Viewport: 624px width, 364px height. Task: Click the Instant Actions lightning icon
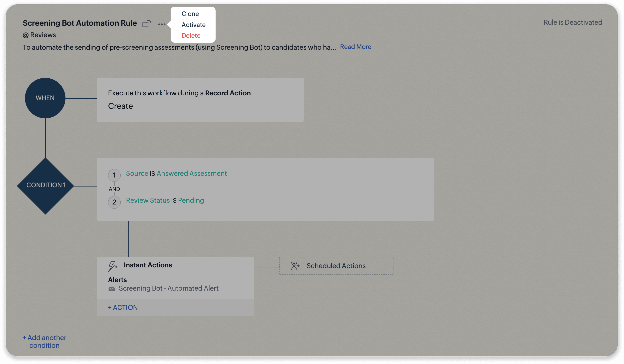[x=112, y=266]
